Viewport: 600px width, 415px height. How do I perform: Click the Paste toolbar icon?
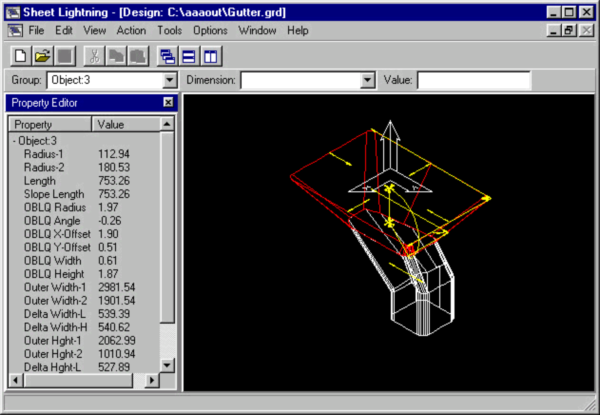click(138, 56)
